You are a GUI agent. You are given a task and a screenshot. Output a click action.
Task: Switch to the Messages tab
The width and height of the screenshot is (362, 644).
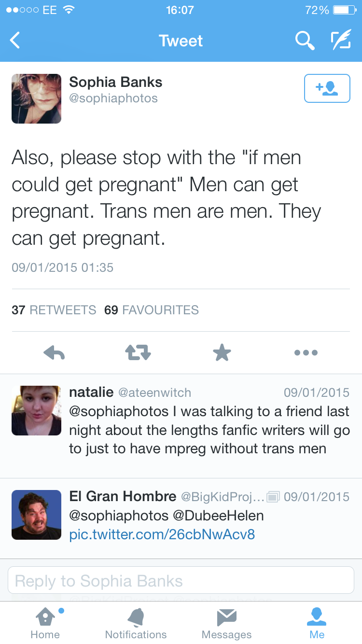[226, 623]
